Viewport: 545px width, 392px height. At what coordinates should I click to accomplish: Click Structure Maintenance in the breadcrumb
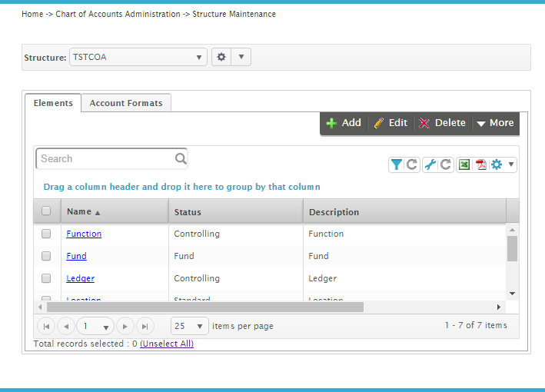[234, 14]
